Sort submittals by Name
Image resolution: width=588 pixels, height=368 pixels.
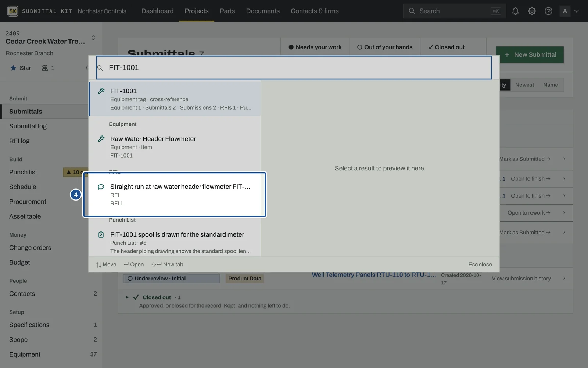click(551, 85)
